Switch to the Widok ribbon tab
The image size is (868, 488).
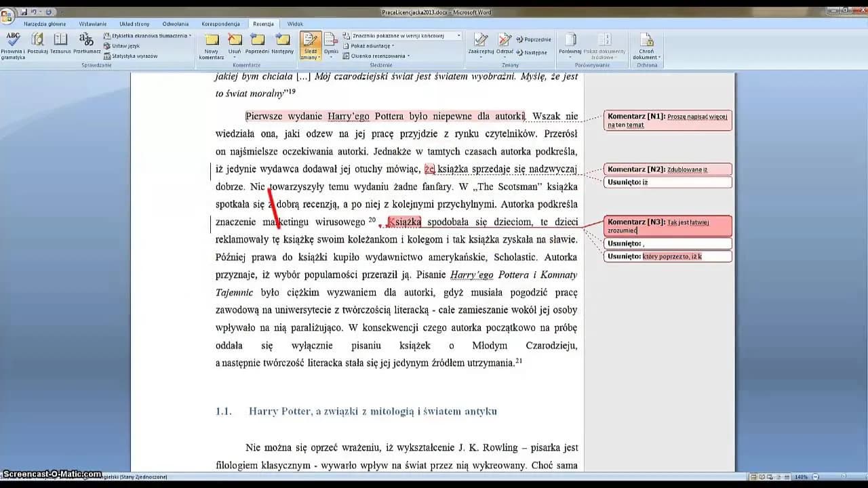tap(294, 23)
